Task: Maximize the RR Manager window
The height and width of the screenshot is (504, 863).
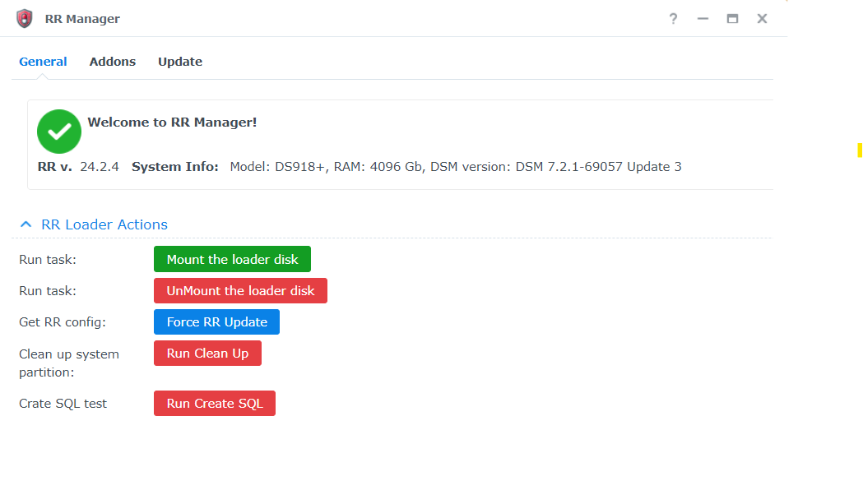Action: coord(732,19)
